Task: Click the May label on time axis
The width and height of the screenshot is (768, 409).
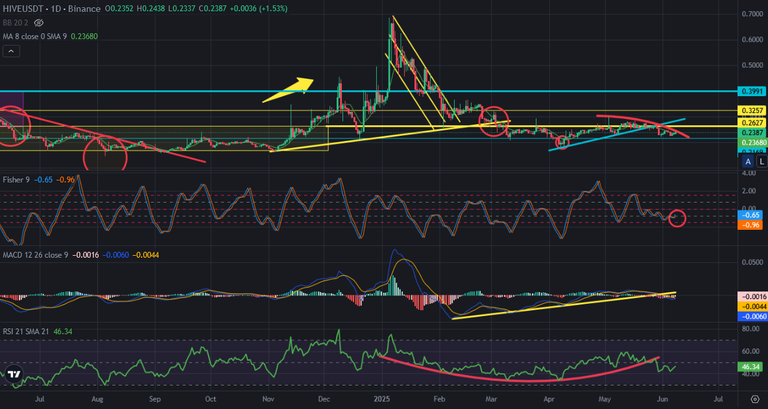Action: (x=605, y=399)
